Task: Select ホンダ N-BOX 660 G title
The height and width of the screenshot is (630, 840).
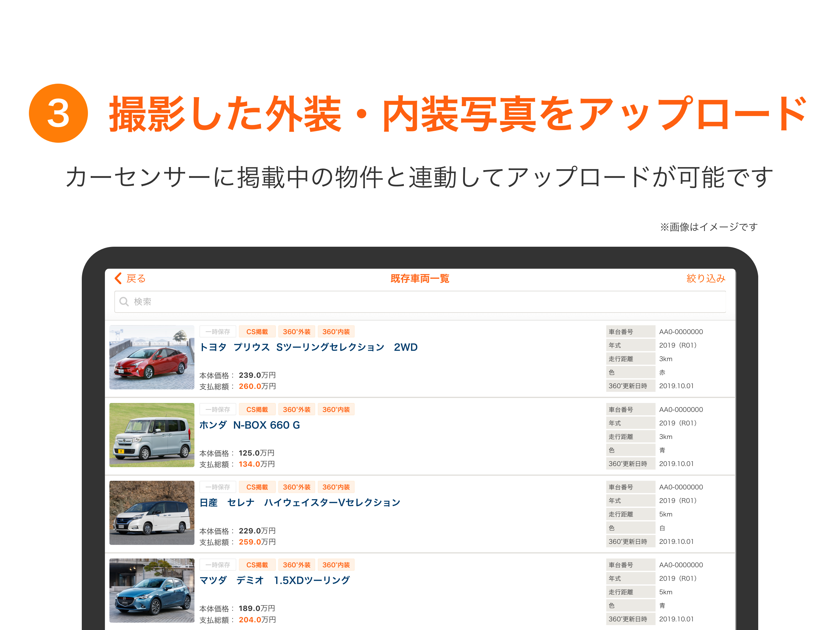Action: tap(249, 425)
